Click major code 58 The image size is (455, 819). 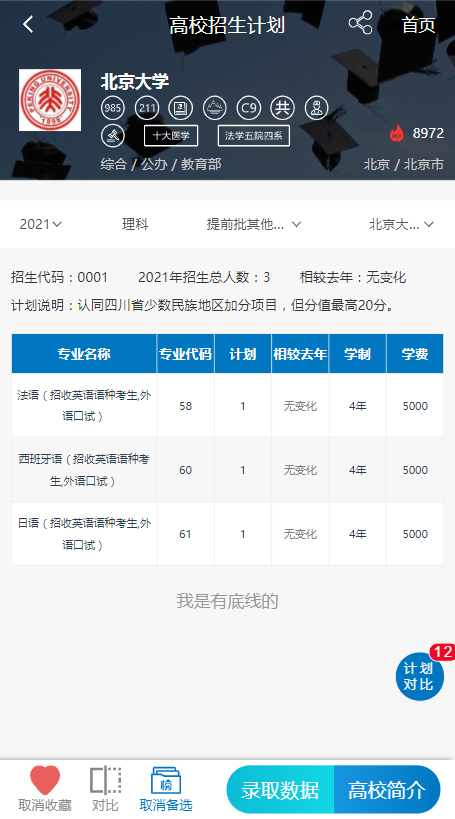point(185,406)
